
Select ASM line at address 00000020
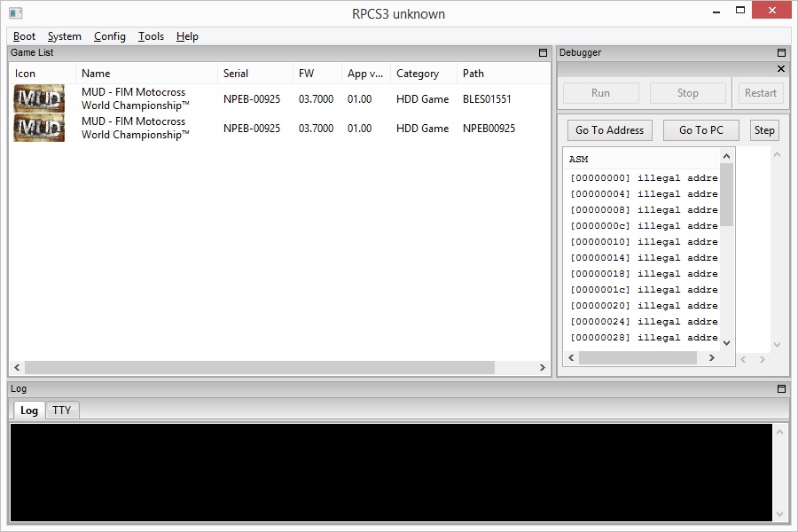click(x=644, y=305)
